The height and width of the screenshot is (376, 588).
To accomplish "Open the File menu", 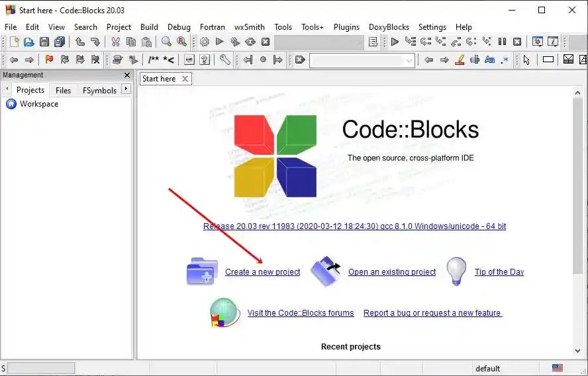I will point(11,27).
